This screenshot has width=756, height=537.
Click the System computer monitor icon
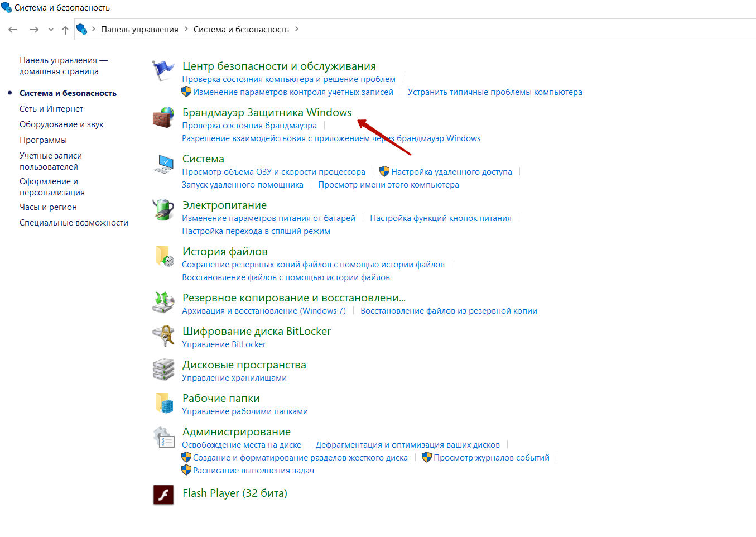163,164
